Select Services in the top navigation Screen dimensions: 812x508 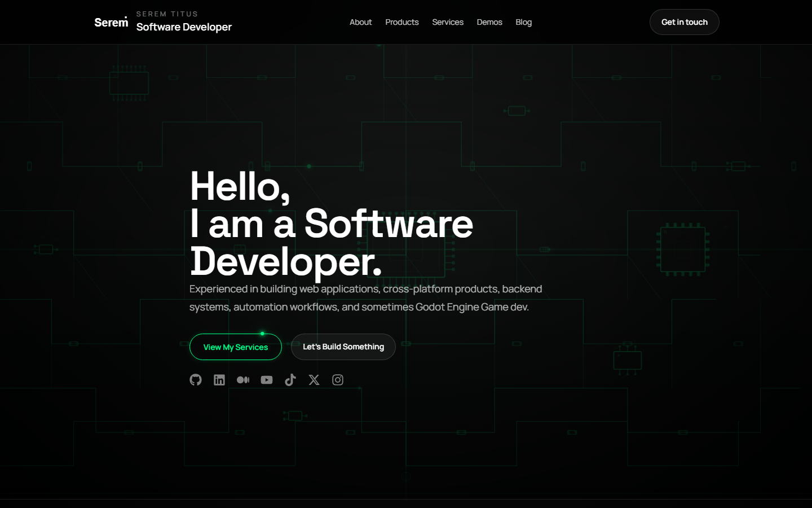pyautogui.click(x=448, y=22)
